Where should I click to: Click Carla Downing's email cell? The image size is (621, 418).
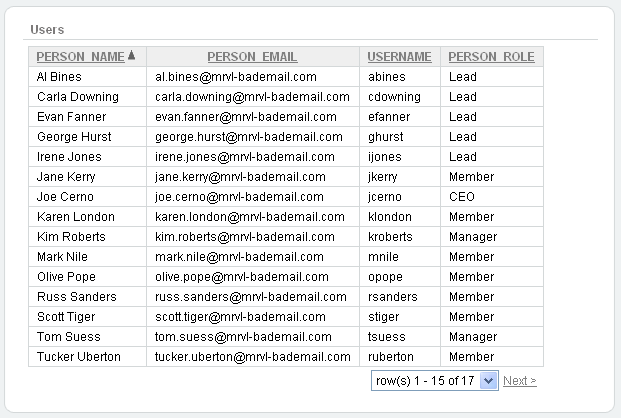pos(252,97)
